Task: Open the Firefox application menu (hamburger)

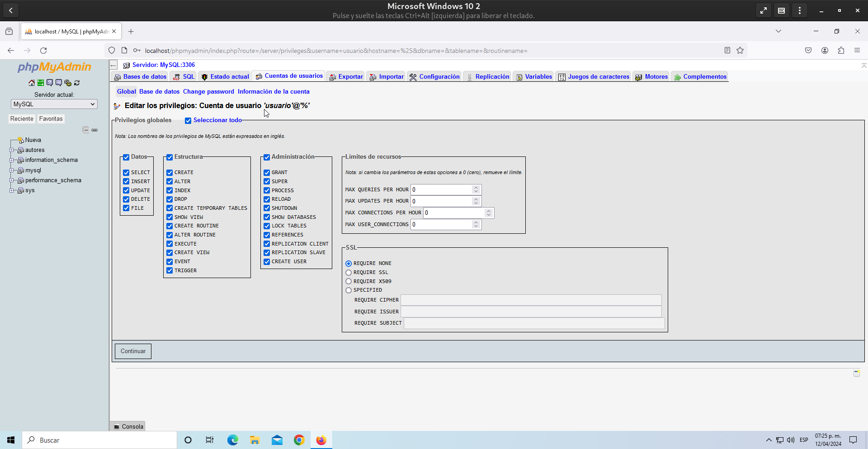Action: pyautogui.click(x=857, y=50)
